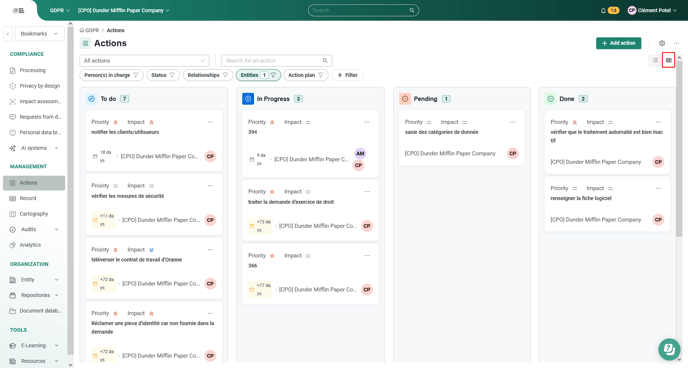Screen dimensions: 688x368
Task: Toggle the Relationships filter chip
Action: [x=208, y=75]
